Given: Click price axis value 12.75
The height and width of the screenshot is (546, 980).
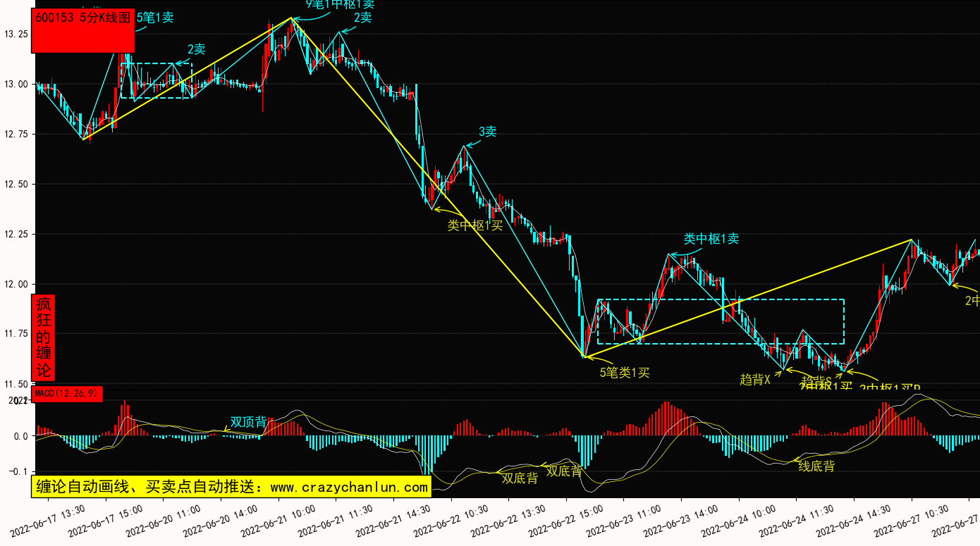Looking at the screenshot, I should 16,134.
